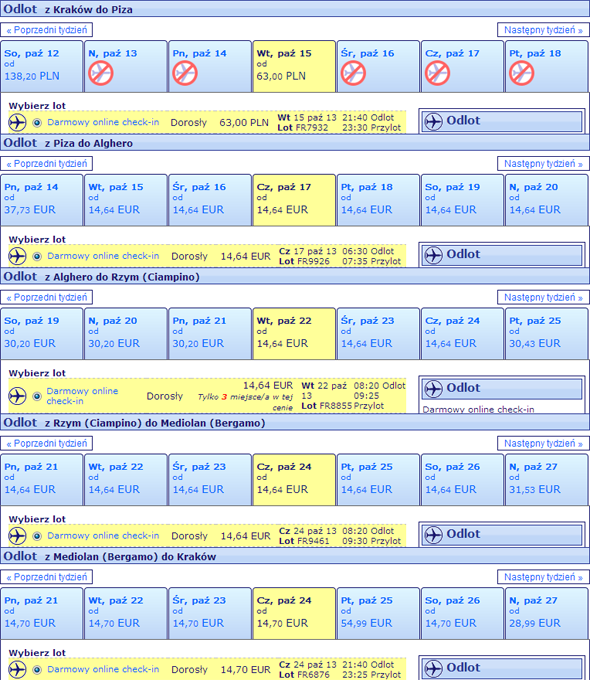Select Cz, paź 24 tab for Rzym–Mediolan

pos(294,479)
